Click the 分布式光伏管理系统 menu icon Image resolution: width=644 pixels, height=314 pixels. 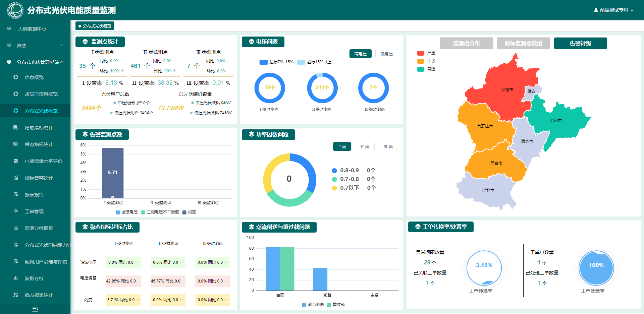9,62
